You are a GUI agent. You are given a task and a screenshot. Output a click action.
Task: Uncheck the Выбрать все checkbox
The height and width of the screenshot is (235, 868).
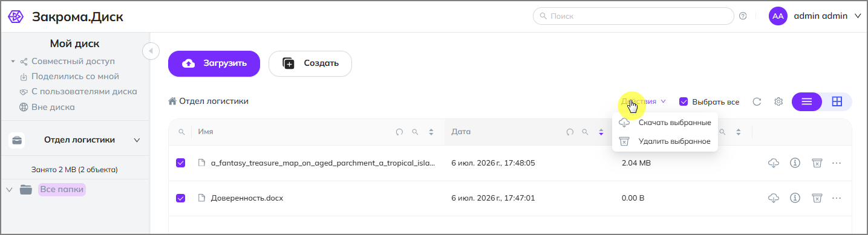pyautogui.click(x=684, y=101)
